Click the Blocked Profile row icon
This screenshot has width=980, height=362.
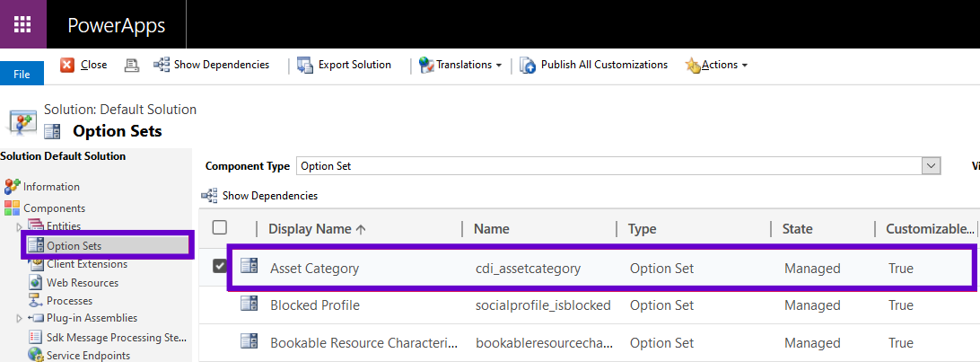coord(249,305)
